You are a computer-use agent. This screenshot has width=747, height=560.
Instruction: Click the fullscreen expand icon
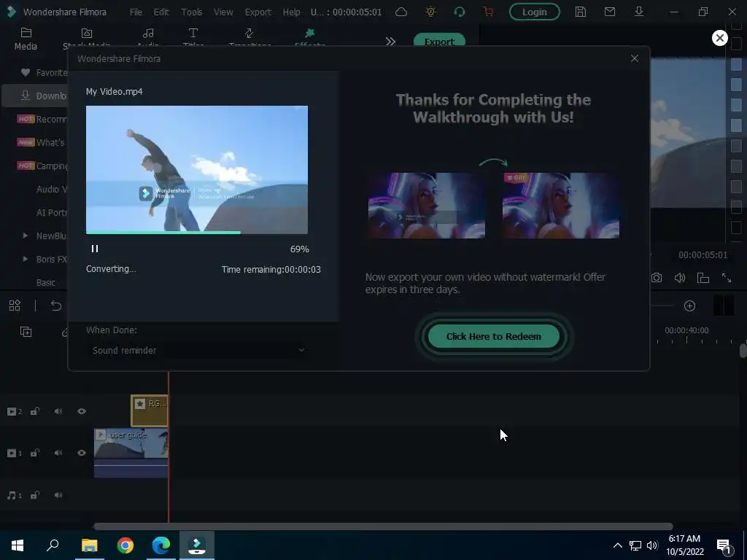[x=727, y=278]
